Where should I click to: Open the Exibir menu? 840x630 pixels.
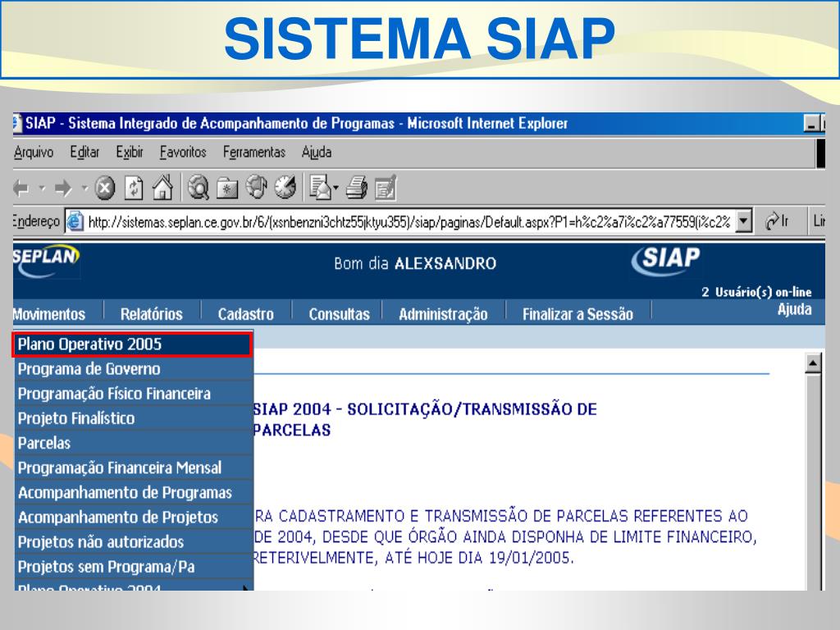[130, 152]
